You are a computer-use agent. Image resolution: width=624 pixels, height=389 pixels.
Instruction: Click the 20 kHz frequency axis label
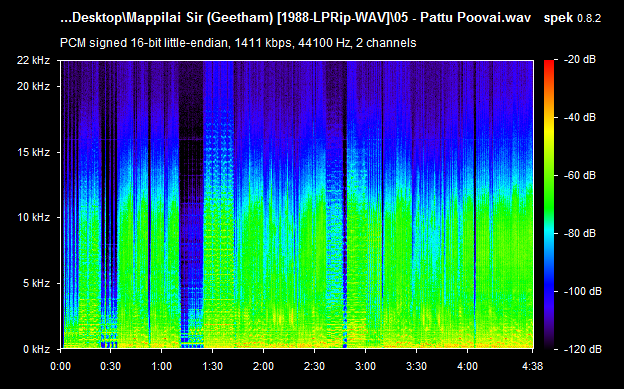[x=33, y=86]
